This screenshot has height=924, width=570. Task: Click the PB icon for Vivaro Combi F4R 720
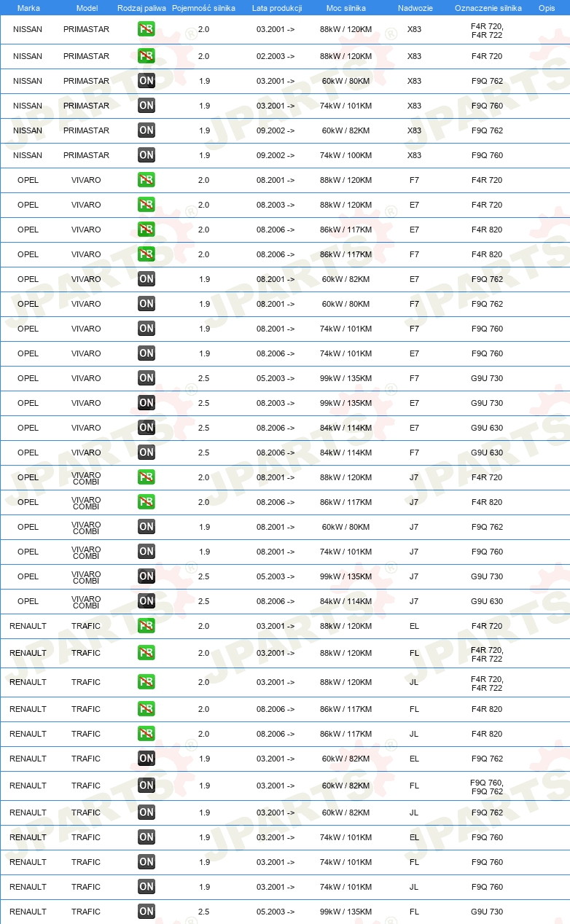pos(147,477)
